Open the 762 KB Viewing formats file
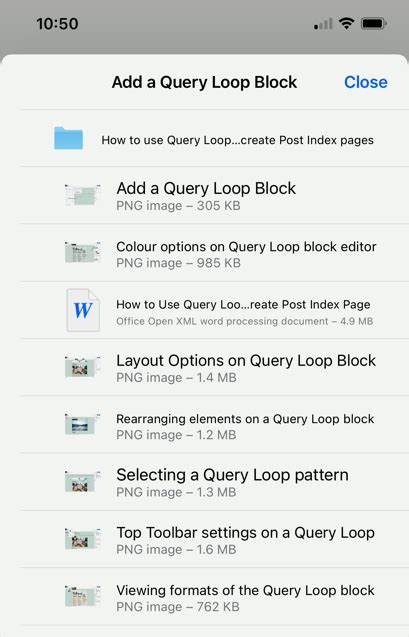 tap(214, 596)
